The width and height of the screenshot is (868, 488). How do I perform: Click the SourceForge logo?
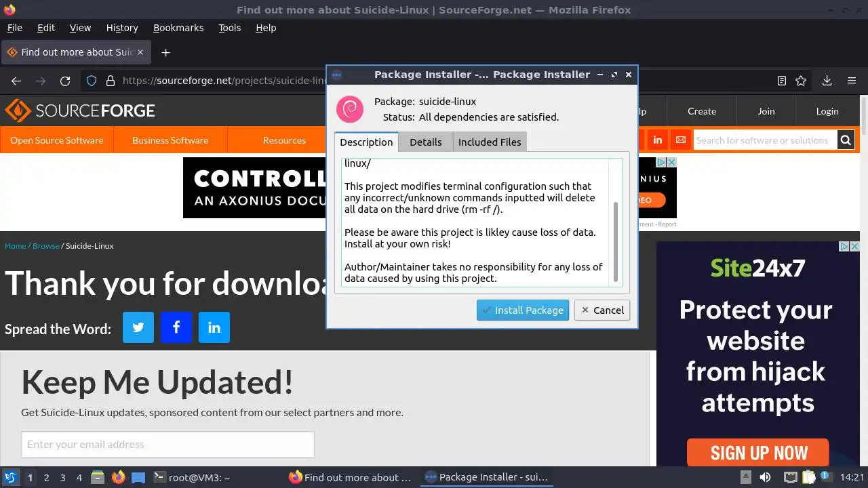point(80,110)
